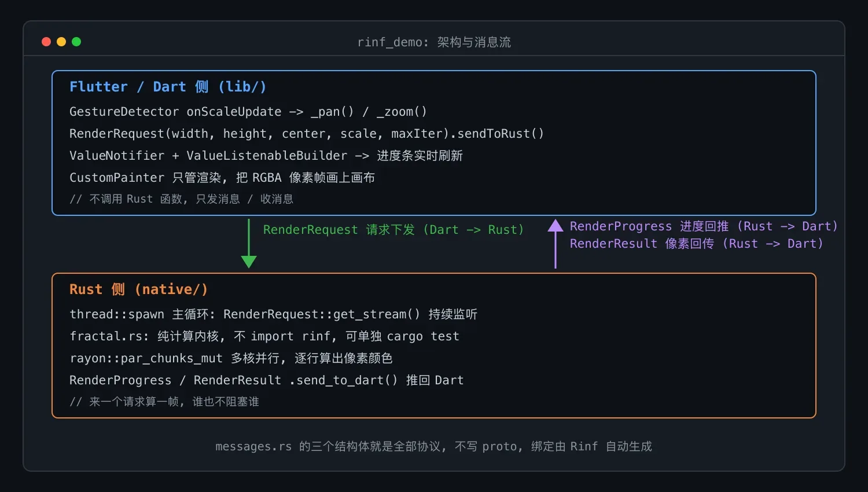
Task: Click the purple label "RenderProgress 进度回推"
Action: point(704,226)
